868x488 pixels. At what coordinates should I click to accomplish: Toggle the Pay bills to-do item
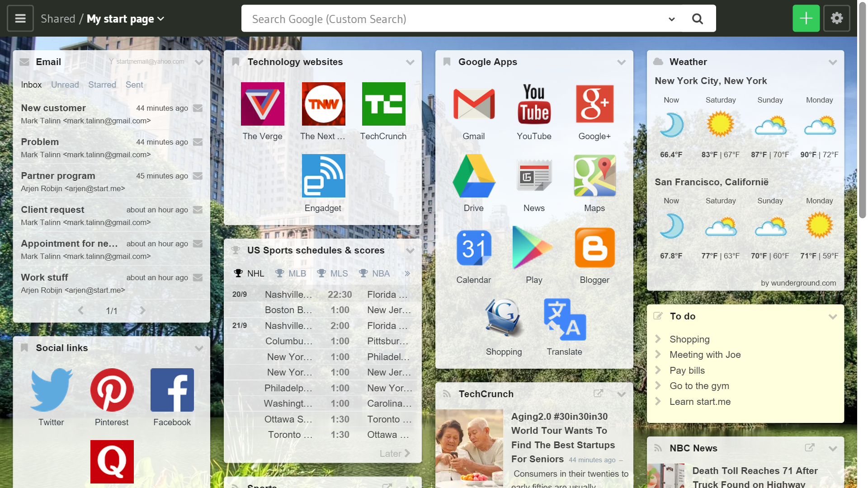[x=687, y=371]
